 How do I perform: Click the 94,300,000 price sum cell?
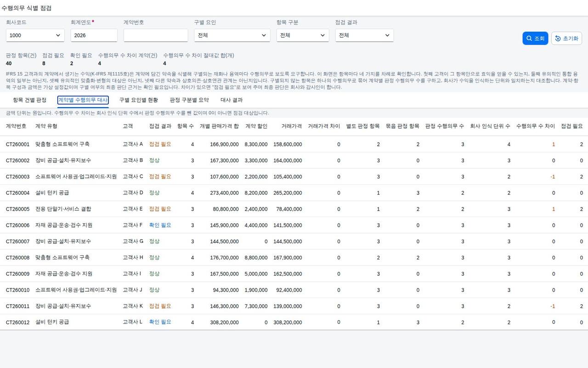pos(226,290)
